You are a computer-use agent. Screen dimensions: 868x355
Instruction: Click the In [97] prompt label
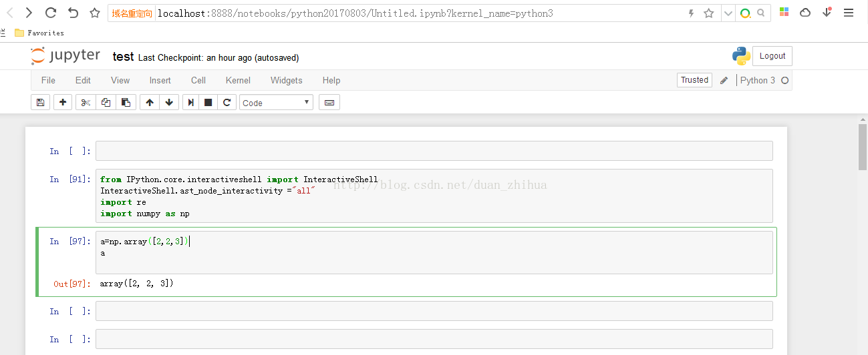[69, 241]
